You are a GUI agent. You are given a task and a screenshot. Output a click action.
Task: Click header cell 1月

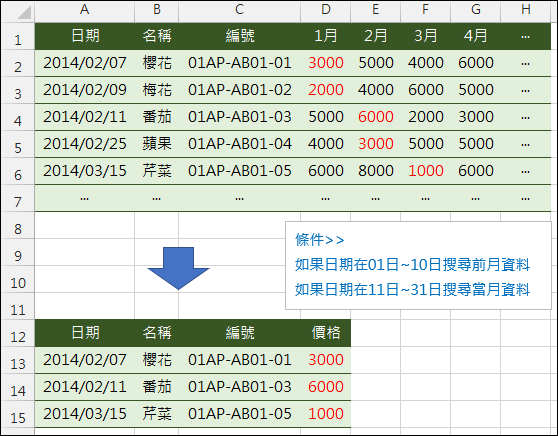(x=326, y=36)
